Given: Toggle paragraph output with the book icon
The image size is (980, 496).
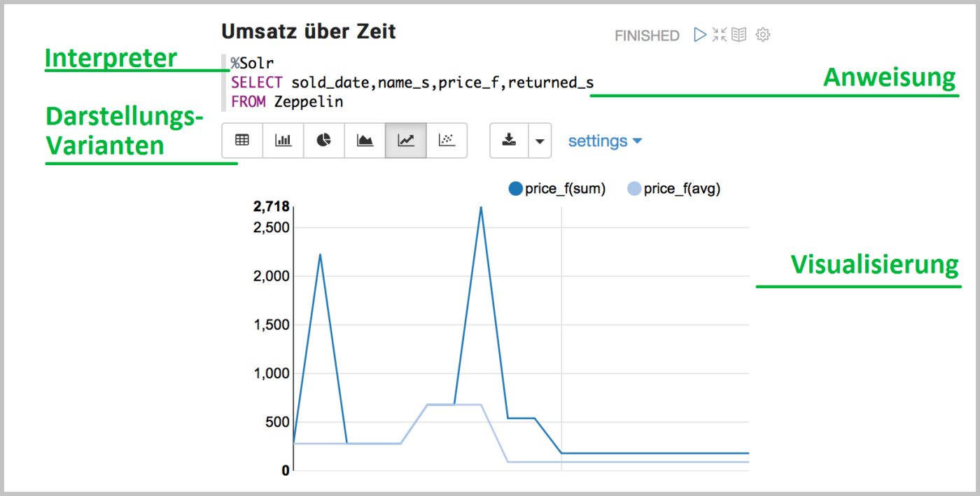Looking at the screenshot, I should coord(739,35).
